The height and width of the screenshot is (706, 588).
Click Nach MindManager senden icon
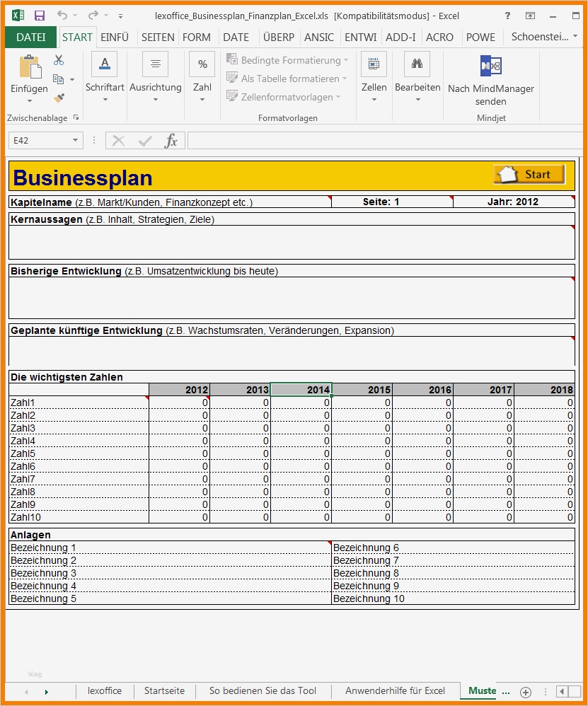(x=490, y=66)
